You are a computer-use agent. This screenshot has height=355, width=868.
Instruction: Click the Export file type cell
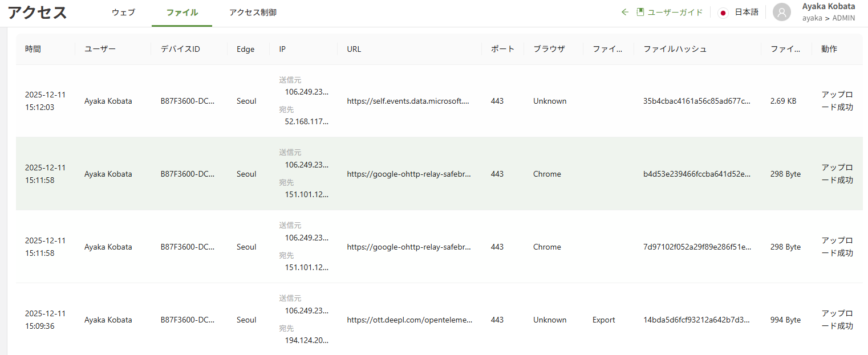pos(603,320)
